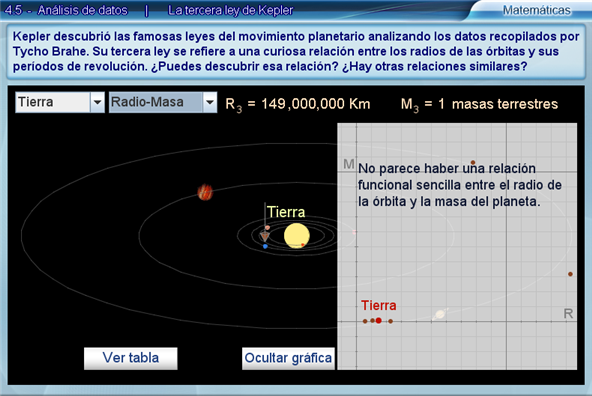592x396 pixels.
Task: Click the blue Earth dot near the Sun
Action: coord(265,246)
